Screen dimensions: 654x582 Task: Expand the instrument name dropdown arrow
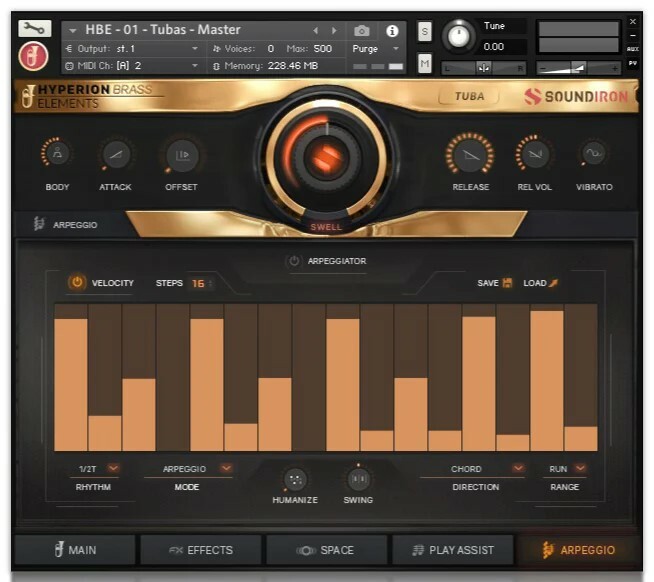coord(73,30)
